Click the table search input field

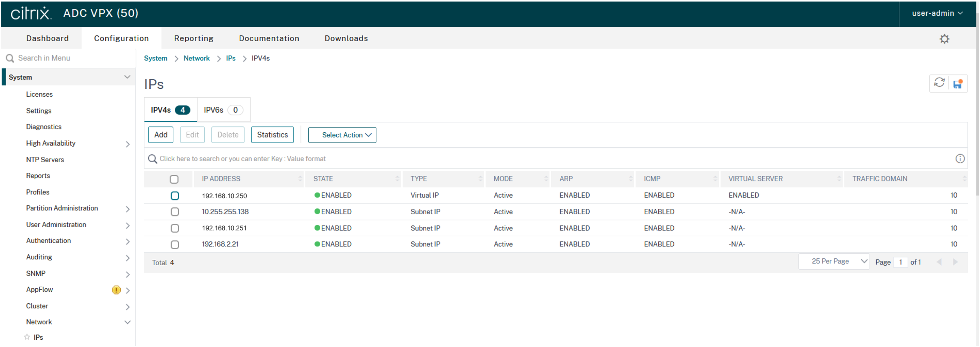pos(533,158)
